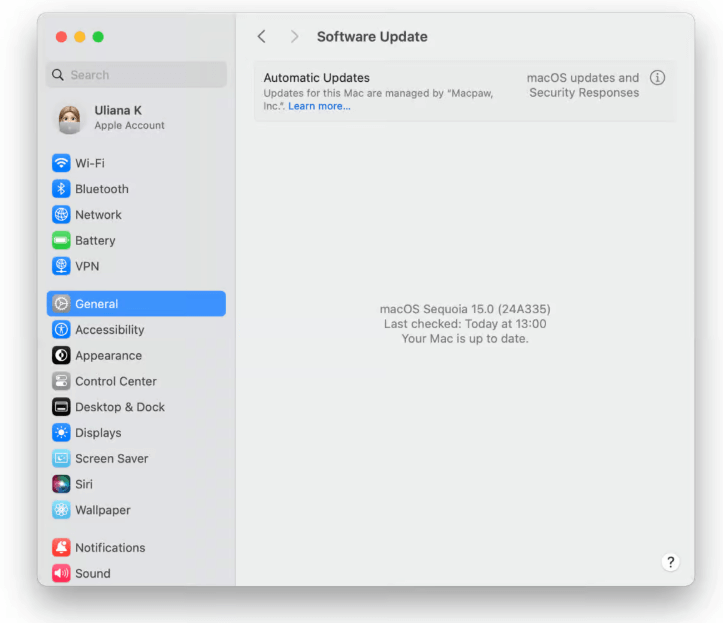Click the yellow minimize window button

[80, 37]
